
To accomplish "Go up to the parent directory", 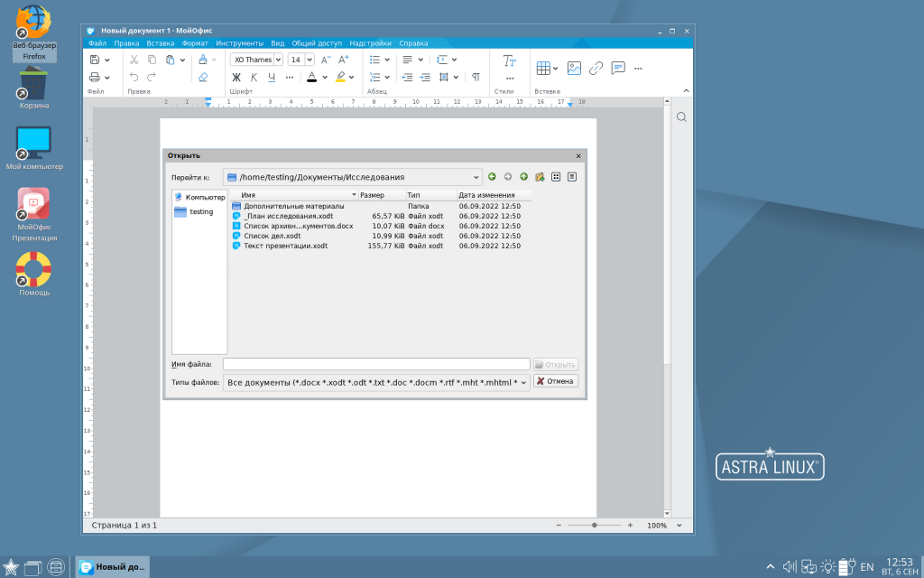I will 523,177.
